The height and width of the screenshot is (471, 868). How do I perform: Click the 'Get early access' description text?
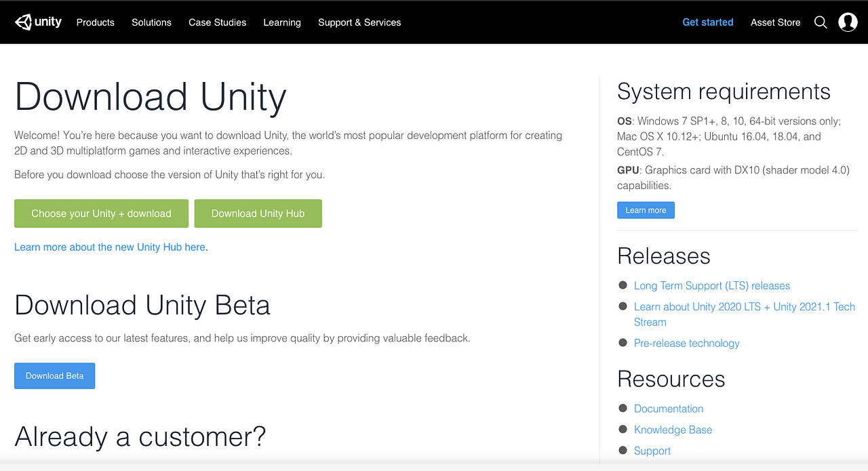coord(242,338)
